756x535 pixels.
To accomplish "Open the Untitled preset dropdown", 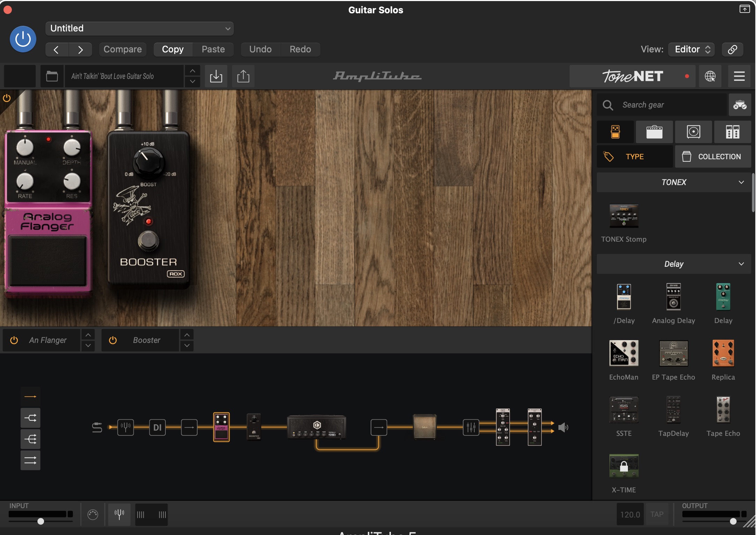I will click(x=140, y=28).
